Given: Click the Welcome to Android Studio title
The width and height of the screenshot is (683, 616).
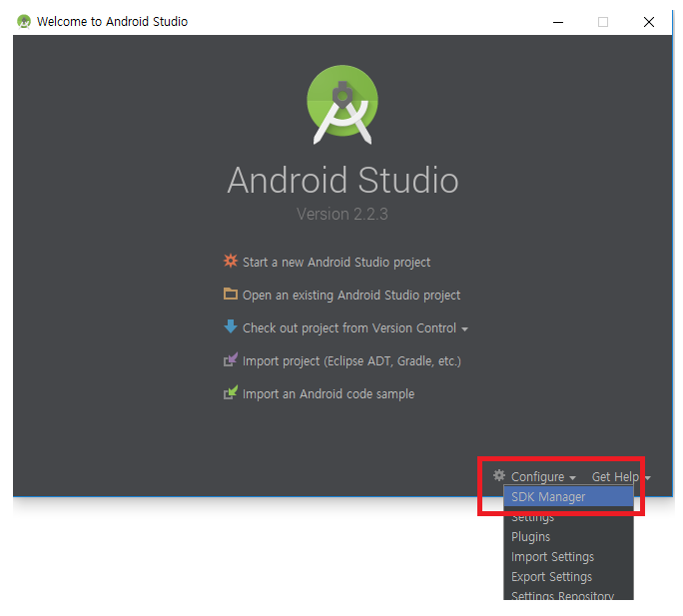Looking at the screenshot, I should click(112, 21).
